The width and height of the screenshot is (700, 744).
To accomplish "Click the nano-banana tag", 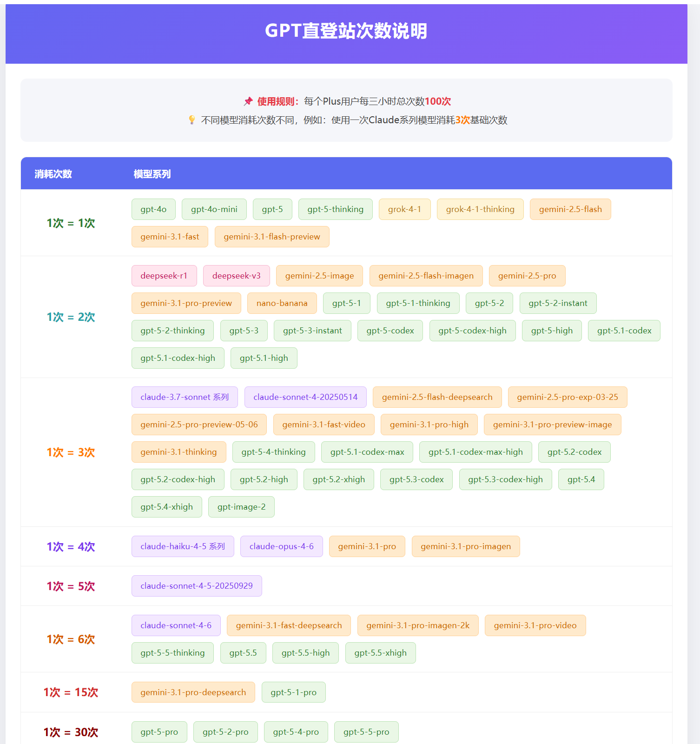I will tap(282, 303).
